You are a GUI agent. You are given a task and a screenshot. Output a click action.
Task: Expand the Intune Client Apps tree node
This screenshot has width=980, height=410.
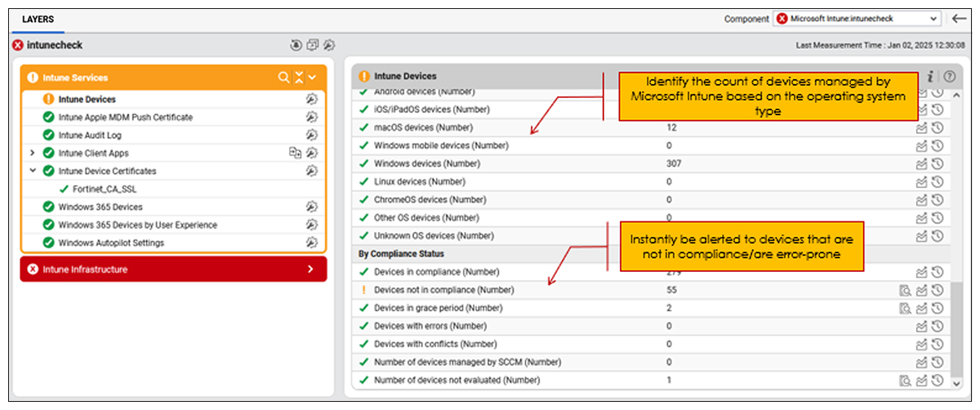pyautogui.click(x=32, y=153)
